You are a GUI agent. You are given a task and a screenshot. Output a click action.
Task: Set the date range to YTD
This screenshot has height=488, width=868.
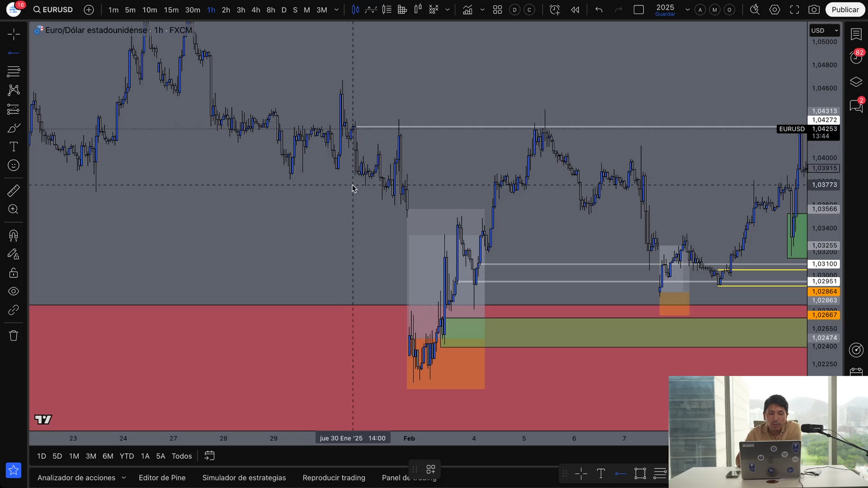(127, 456)
